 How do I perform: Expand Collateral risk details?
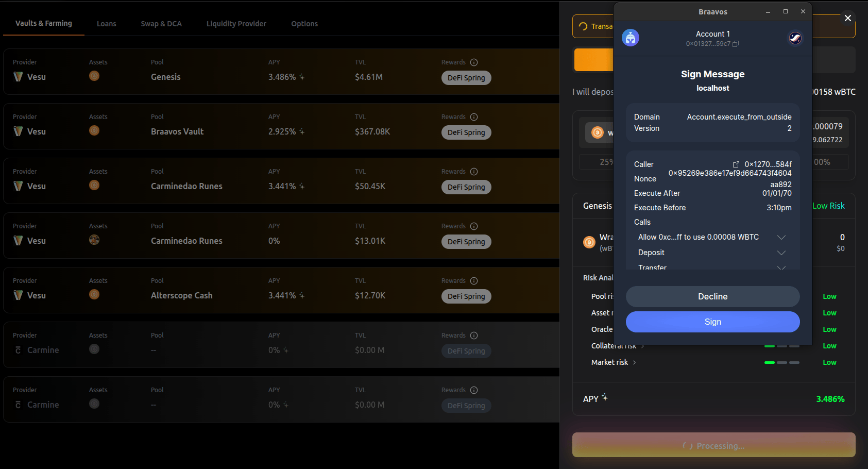pos(642,346)
